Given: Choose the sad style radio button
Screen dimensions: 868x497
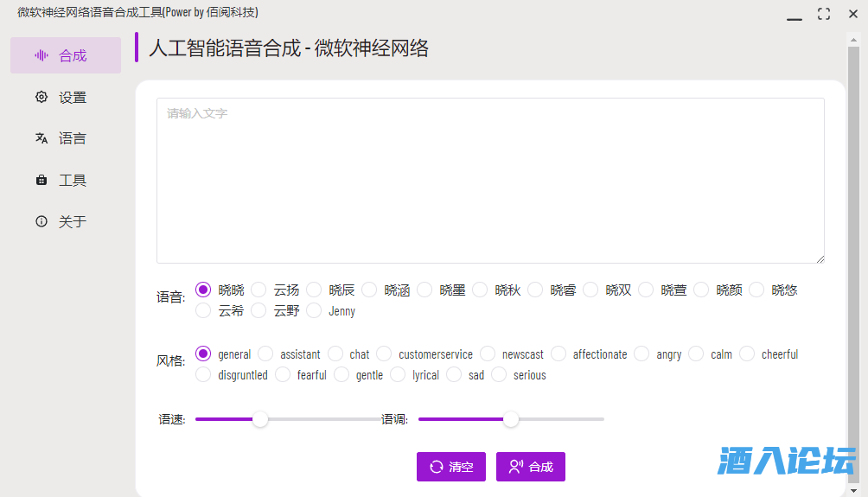Looking at the screenshot, I should point(454,374).
